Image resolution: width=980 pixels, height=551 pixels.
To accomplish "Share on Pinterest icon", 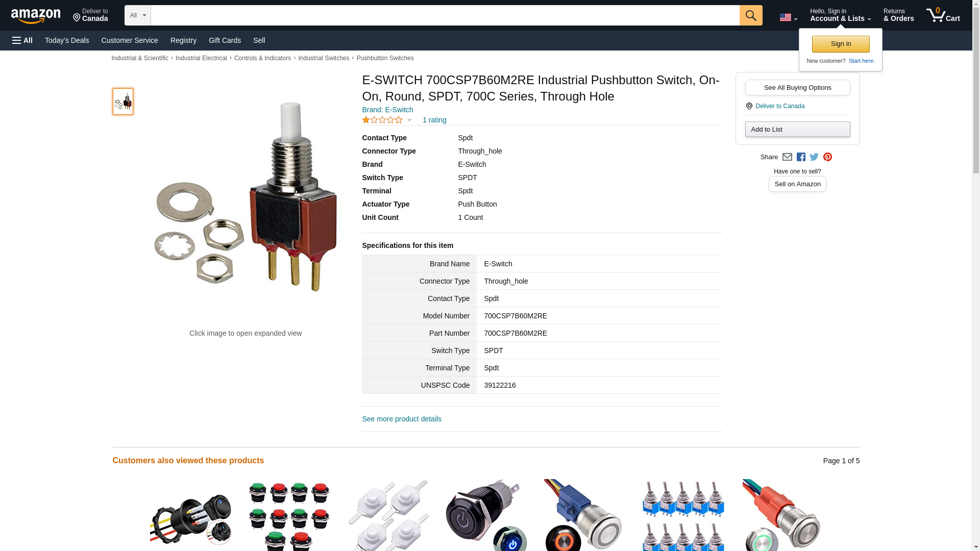I will [827, 157].
